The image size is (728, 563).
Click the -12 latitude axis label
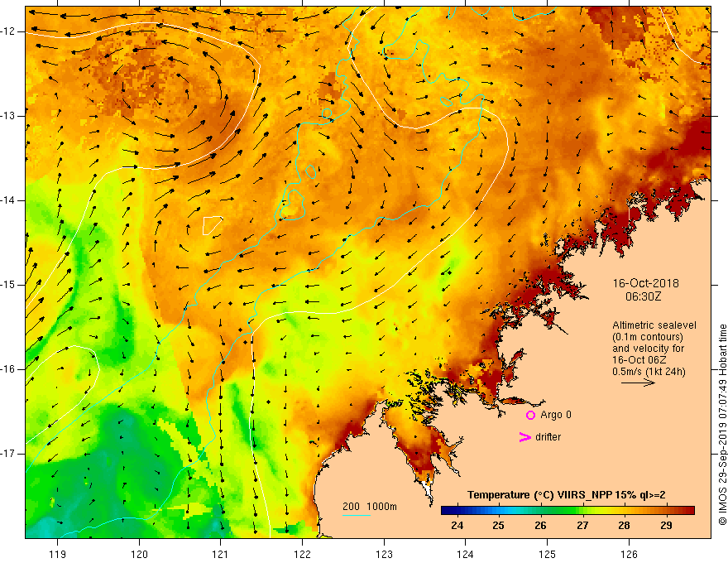[8, 31]
